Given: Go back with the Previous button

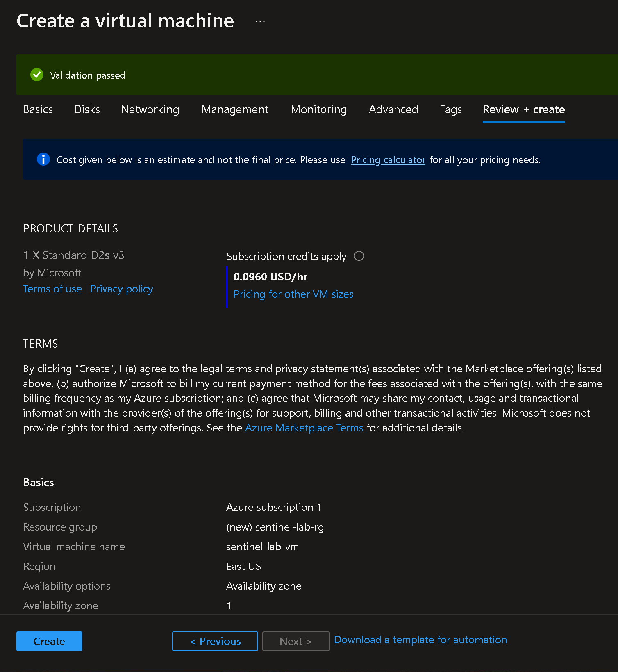Looking at the screenshot, I should coord(215,641).
